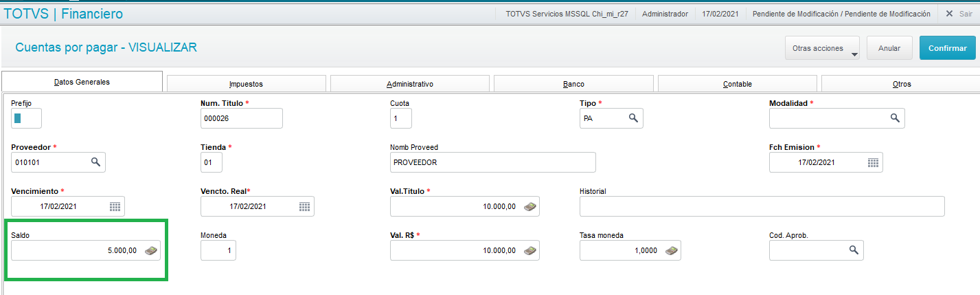This screenshot has width=980, height=295.
Task: Expand Otras acciones dropdown
Action: coord(822,48)
